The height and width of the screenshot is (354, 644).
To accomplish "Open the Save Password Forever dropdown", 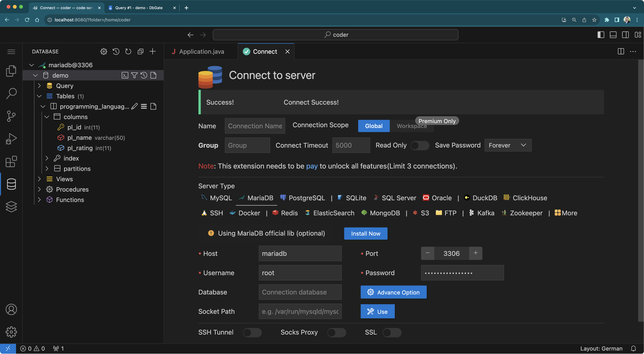I will pyautogui.click(x=508, y=145).
